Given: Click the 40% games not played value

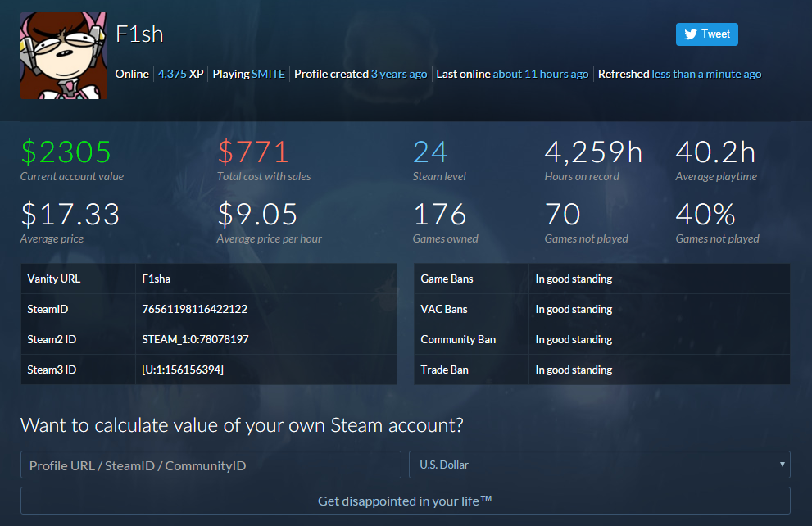Looking at the screenshot, I should (x=705, y=215).
